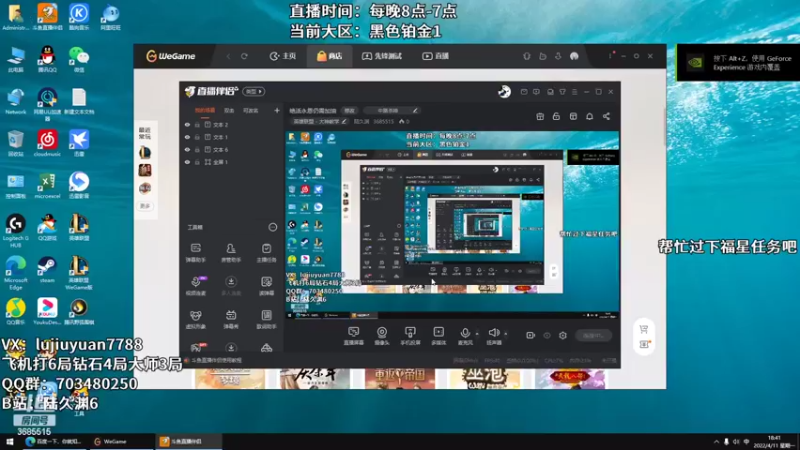Add a 手机投屏 source
The height and width of the screenshot is (450, 800).
point(410,336)
